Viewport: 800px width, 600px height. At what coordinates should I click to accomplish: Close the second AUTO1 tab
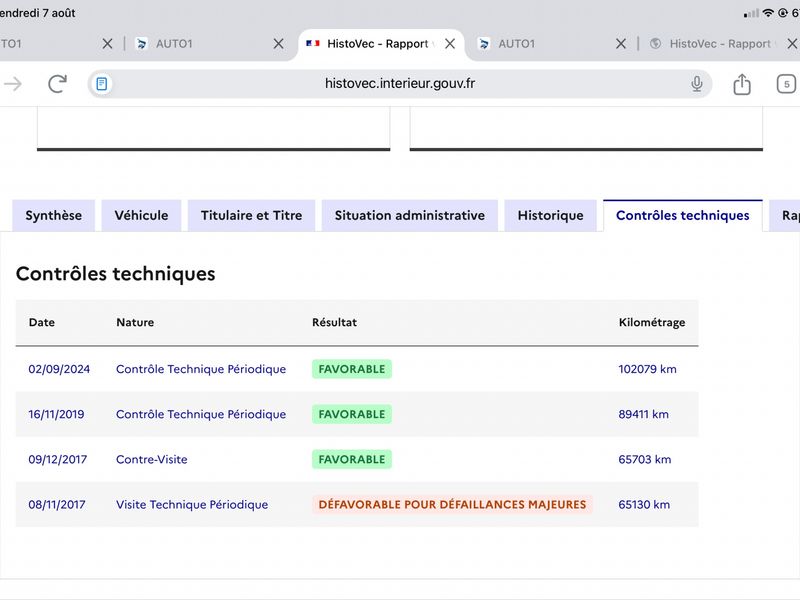pos(620,44)
